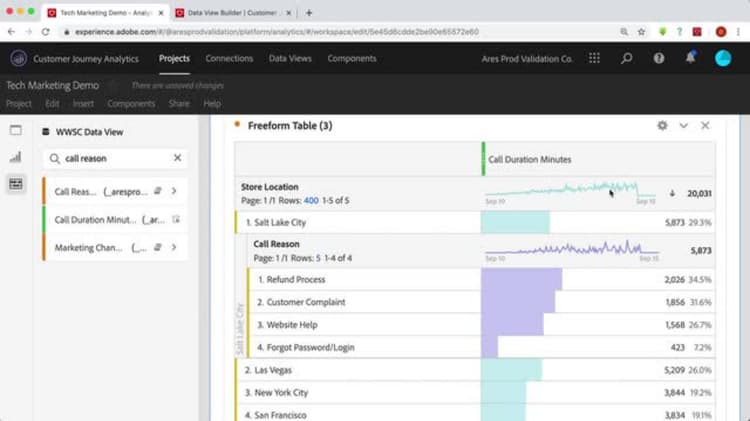Collapse the Freeform Table (3) chevron
The width and height of the screenshot is (750, 421).
pyautogui.click(x=684, y=125)
